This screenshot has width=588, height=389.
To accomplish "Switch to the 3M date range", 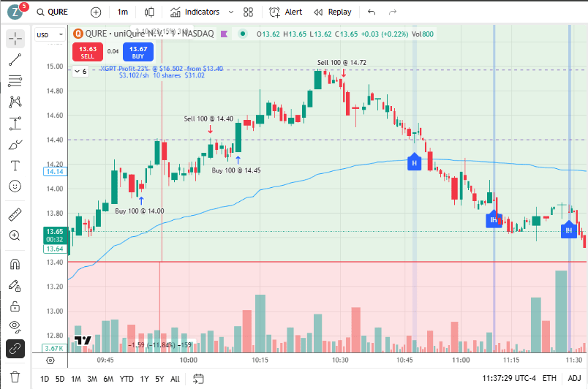I will click(x=92, y=379).
